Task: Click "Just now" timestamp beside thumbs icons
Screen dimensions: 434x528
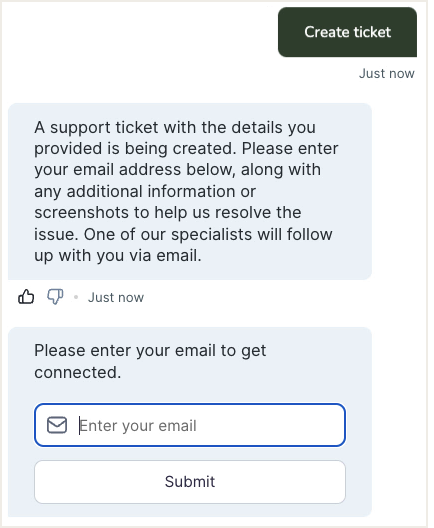Action: [x=116, y=298]
